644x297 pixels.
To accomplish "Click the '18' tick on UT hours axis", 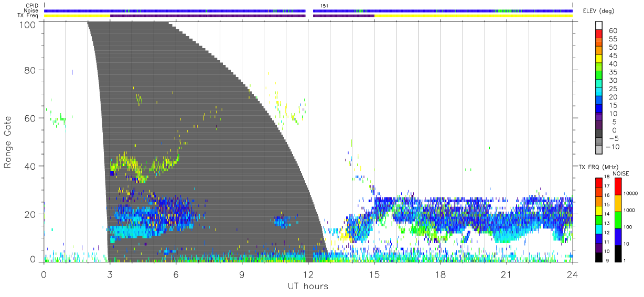I will [x=440, y=274].
